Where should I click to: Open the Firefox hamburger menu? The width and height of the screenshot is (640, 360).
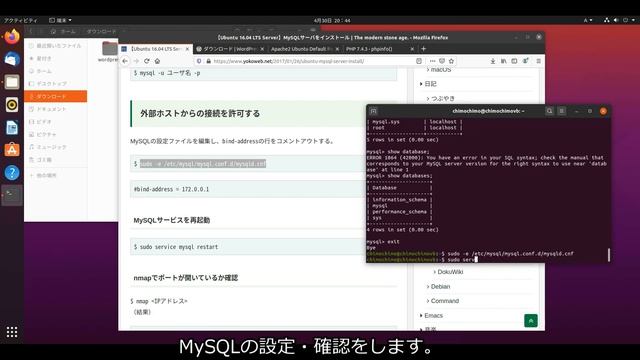[539, 61]
